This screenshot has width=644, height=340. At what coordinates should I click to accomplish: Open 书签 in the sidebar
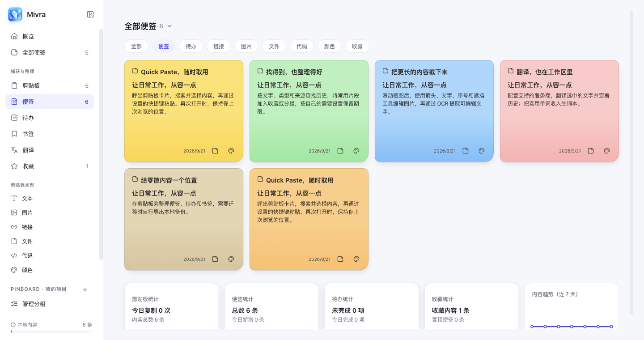50,134
